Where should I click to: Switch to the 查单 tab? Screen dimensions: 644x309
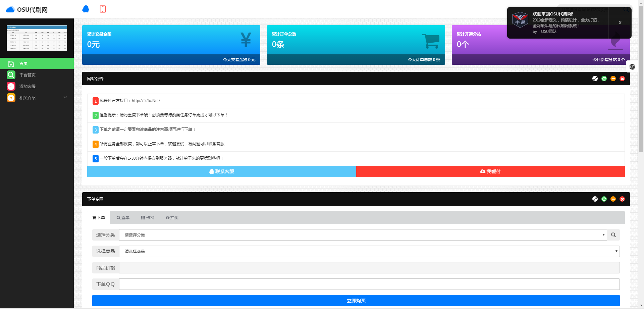click(123, 218)
